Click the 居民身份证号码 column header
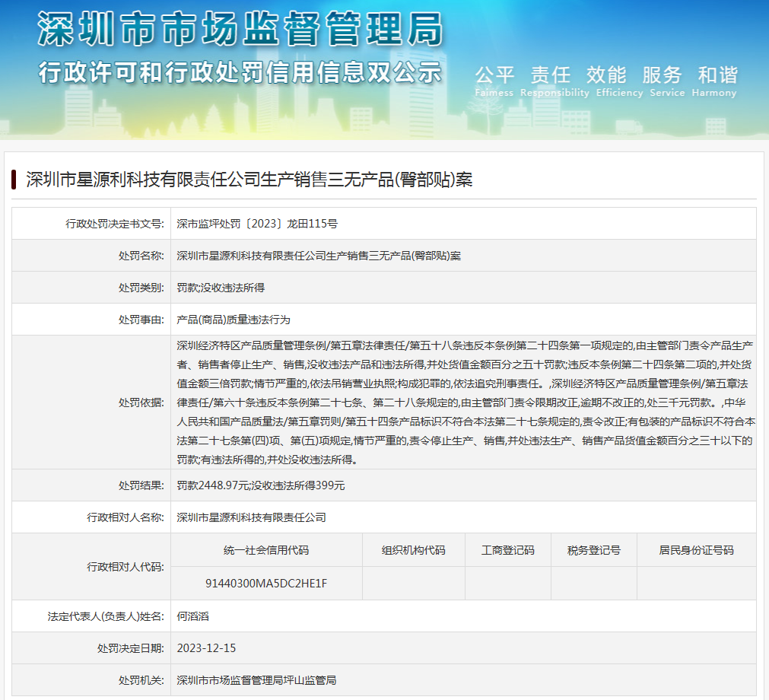 tap(697, 550)
